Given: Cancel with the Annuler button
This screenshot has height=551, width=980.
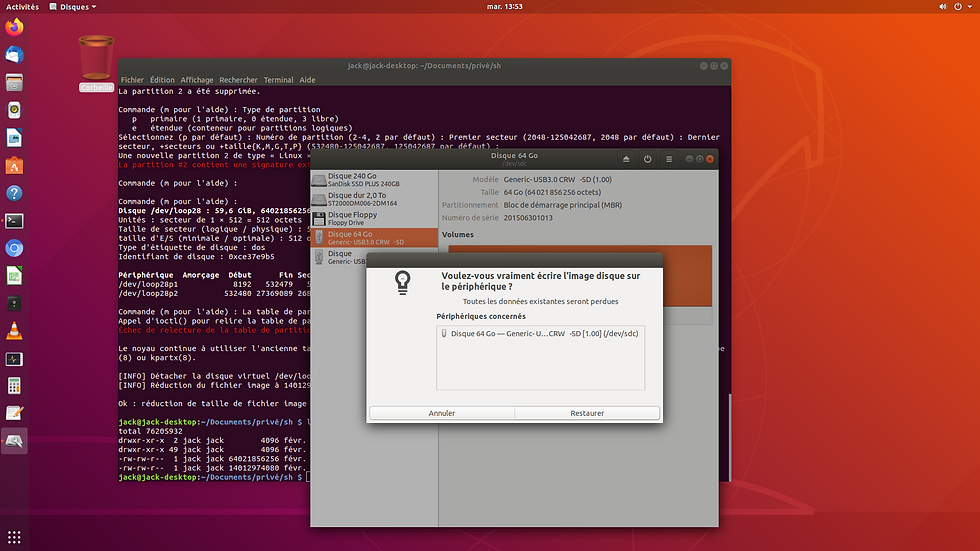Looking at the screenshot, I should [x=442, y=414].
